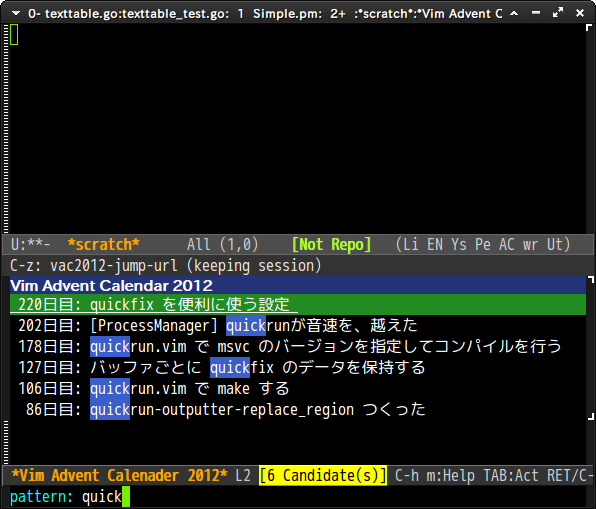This screenshot has height=509, width=596.
Task: Minimize the Emacs window
Action: tap(536, 13)
